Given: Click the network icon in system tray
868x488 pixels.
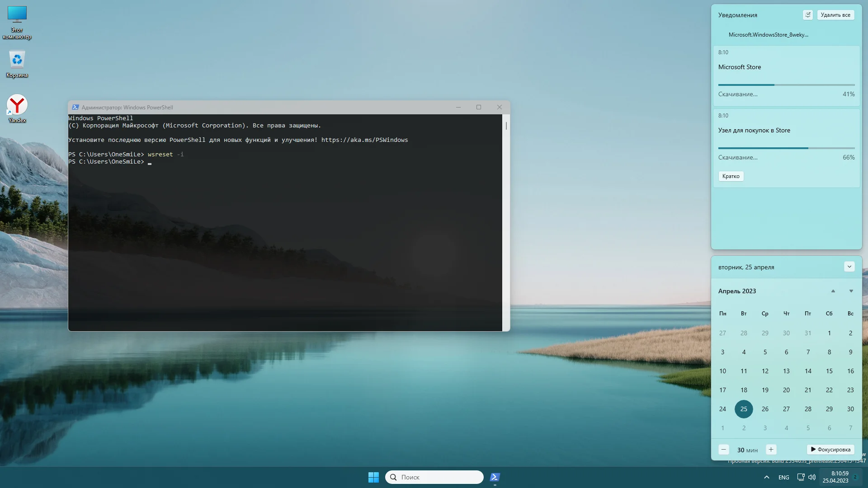Looking at the screenshot, I should [801, 477].
